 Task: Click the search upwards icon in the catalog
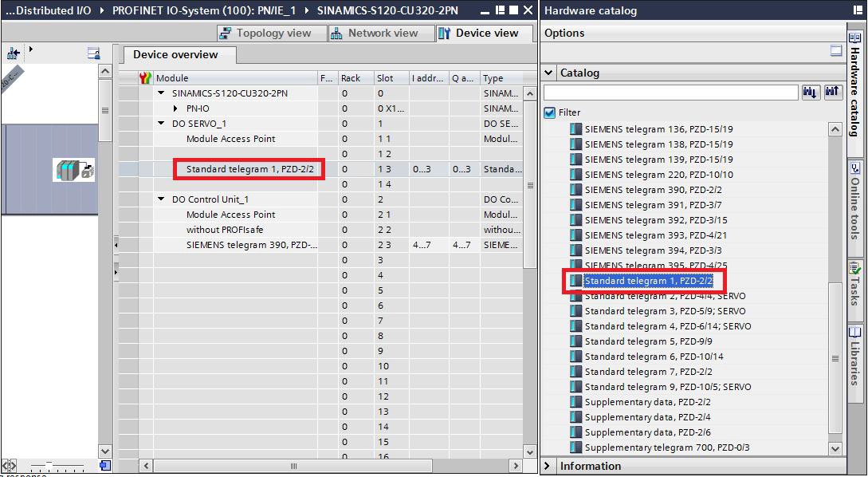pyautogui.click(x=832, y=93)
